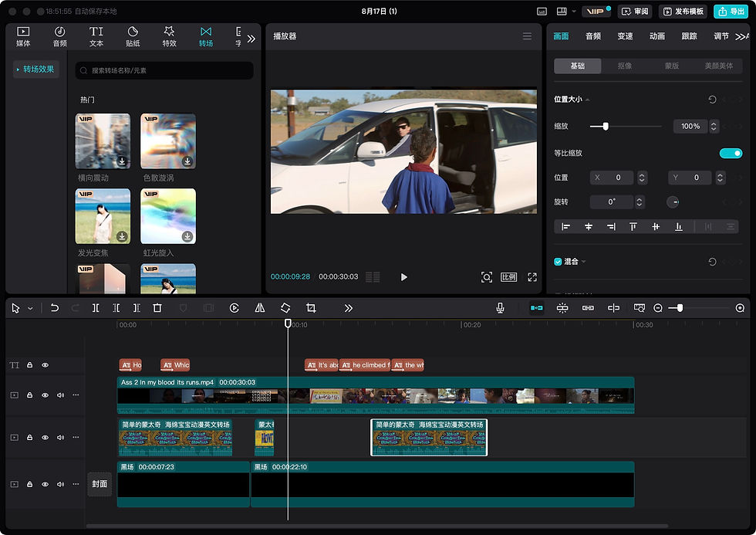Toggle the 等比缩放 uniform scale switch
756x535 pixels.
click(730, 153)
